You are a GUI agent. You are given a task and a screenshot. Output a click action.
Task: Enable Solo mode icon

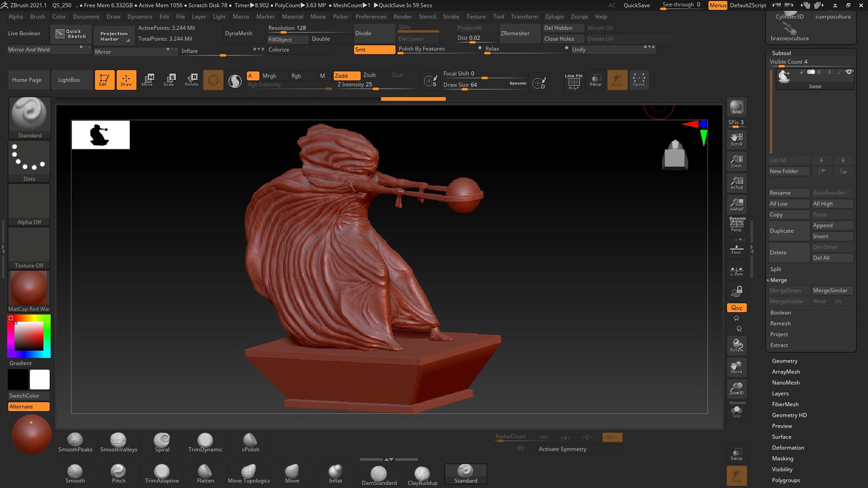(x=736, y=411)
